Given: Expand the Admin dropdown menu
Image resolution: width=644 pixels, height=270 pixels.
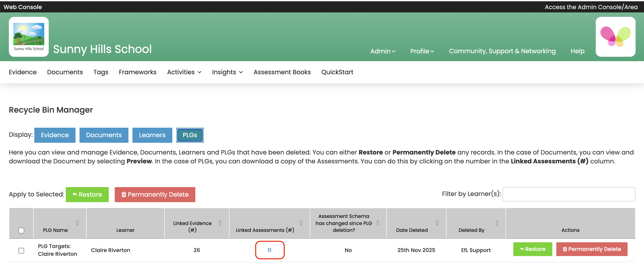Looking at the screenshot, I should click(382, 51).
